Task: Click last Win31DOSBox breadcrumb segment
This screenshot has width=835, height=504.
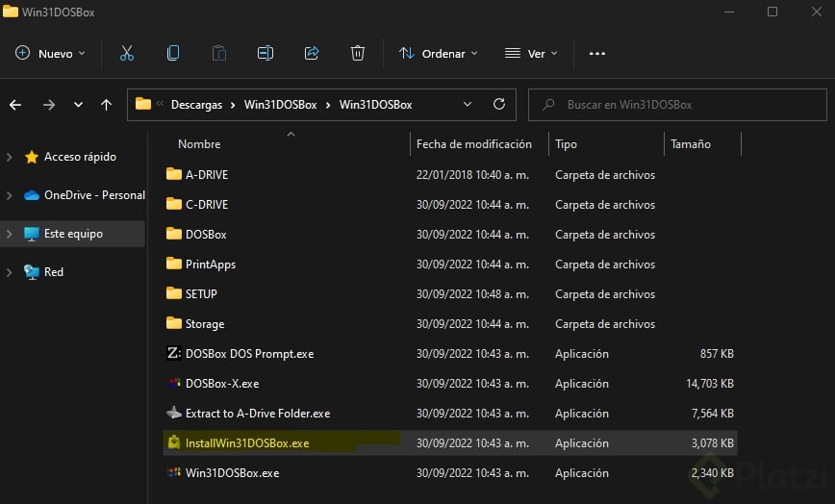Action: coord(375,105)
